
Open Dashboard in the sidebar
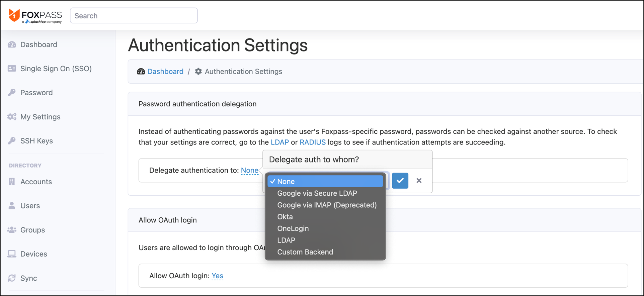click(39, 44)
